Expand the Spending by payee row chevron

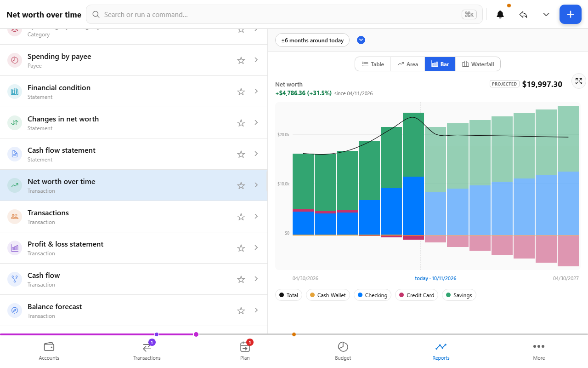click(x=256, y=60)
